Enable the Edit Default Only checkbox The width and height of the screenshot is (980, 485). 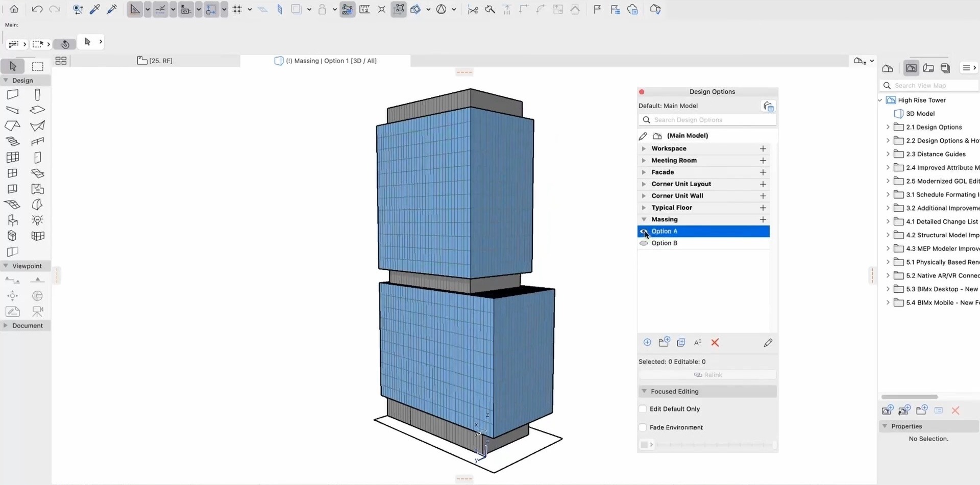tap(643, 409)
